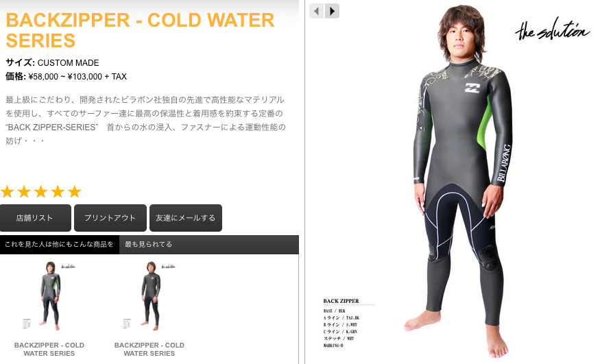This screenshot has height=364, width=600.
Task: Advance to the next product image arrow
Action: pyautogui.click(x=332, y=11)
